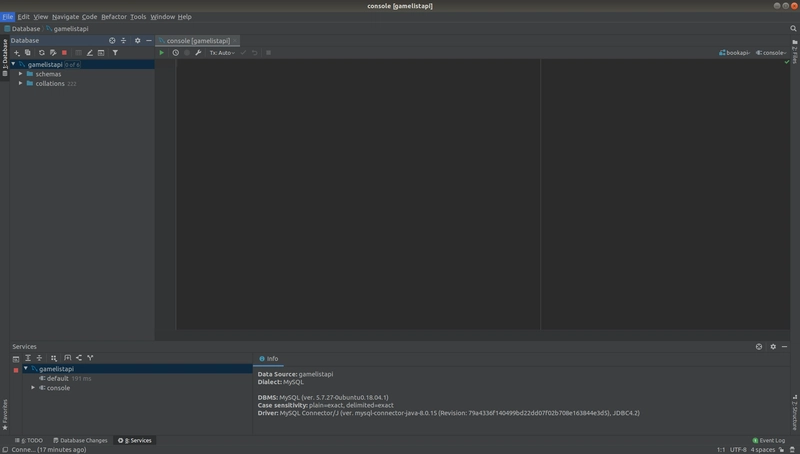Image resolution: width=800 pixels, height=454 pixels.
Task: Run the query with green Execute button
Action: pyautogui.click(x=162, y=53)
